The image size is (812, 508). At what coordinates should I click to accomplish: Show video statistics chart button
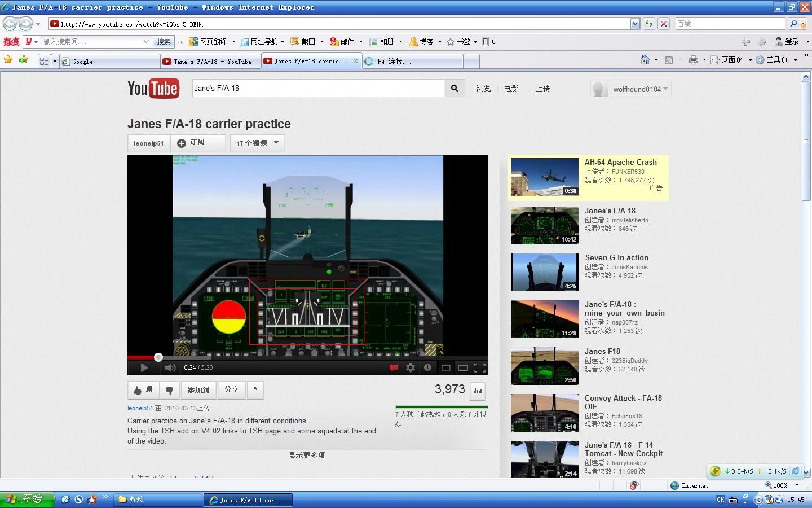point(478,391)
